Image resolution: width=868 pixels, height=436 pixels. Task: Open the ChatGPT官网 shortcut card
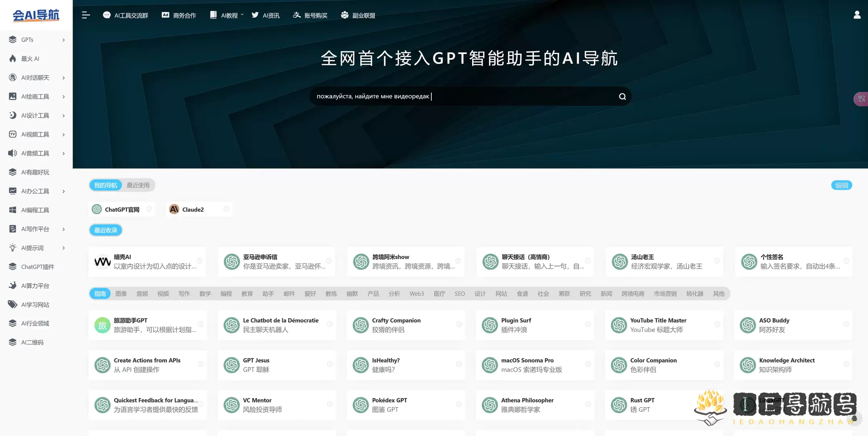121,209
